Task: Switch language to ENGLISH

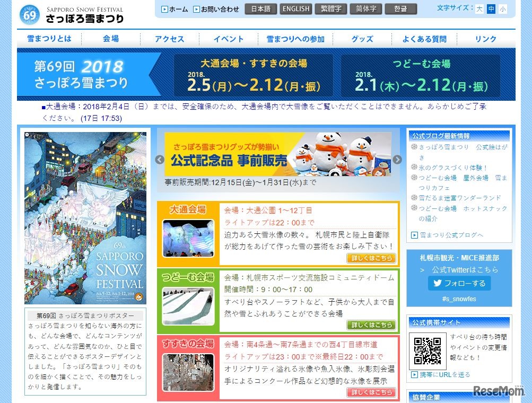Action: (x=296, y=9)
